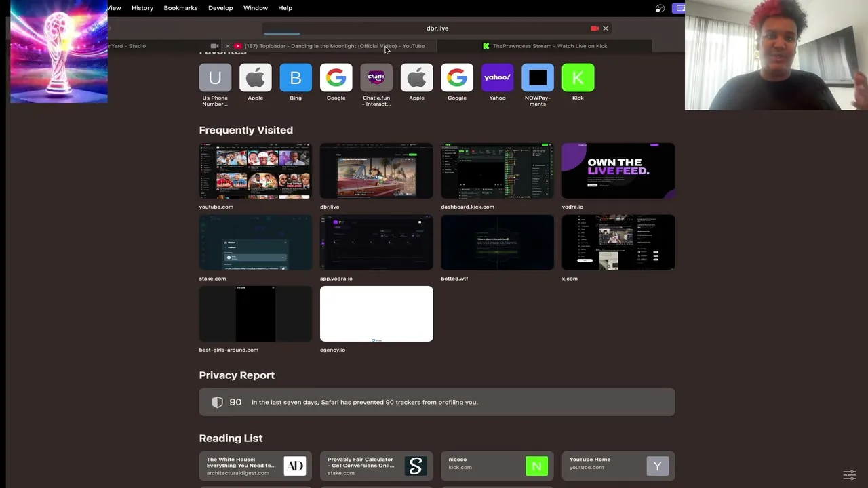Click the Frequently Visited heading
This screenshot has width=868, height=488.
click(246, 130)
